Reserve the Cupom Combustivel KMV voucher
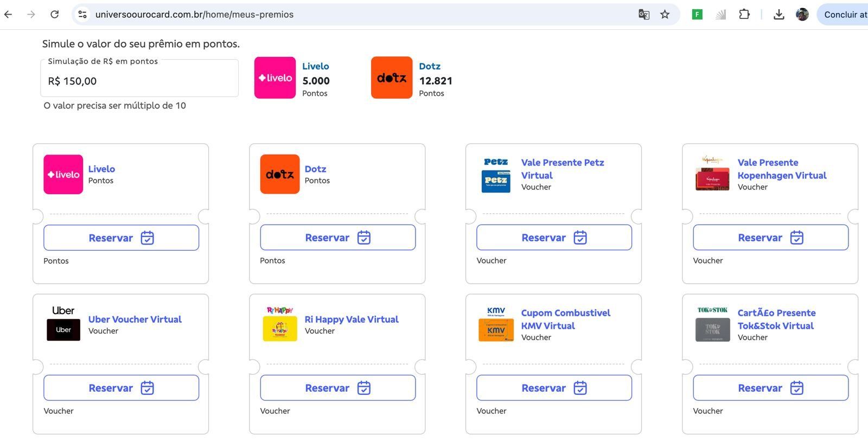The height and width of the screenshot is (441, 868). click(x=554, y=388)
